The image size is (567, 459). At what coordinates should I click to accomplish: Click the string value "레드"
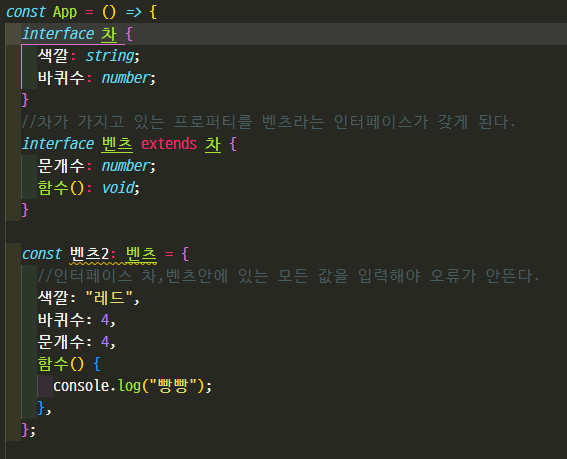tap(110, 298)
